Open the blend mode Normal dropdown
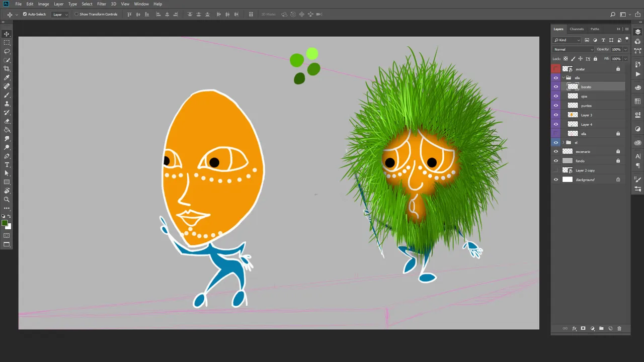 tap(573, 49)
